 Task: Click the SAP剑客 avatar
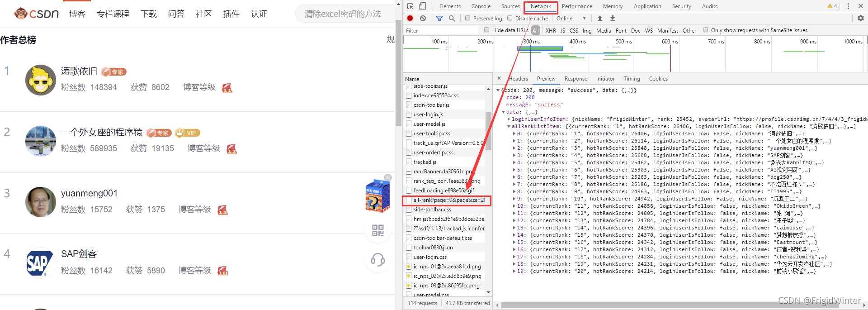coord(41,263)
